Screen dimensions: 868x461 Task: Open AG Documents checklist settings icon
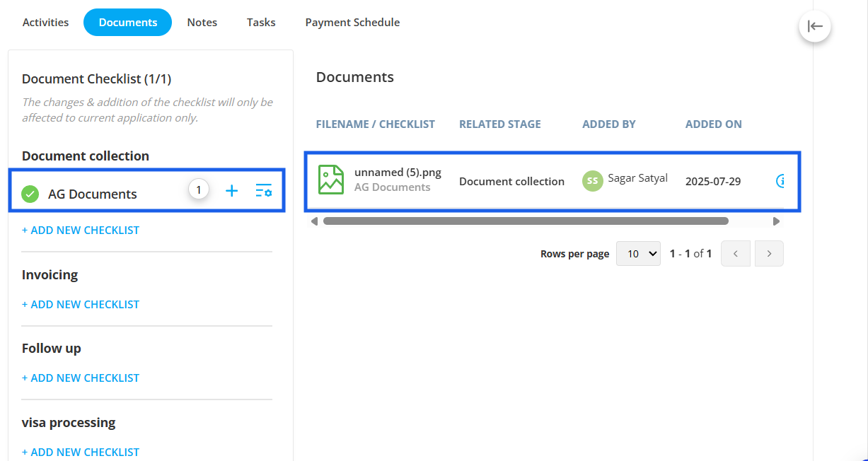(264, 190)
